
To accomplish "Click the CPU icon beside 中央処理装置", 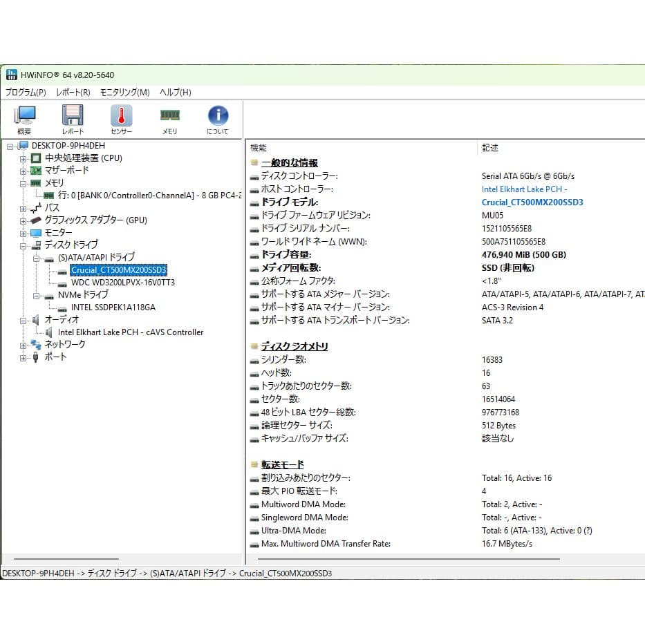I will pos(35,158).
